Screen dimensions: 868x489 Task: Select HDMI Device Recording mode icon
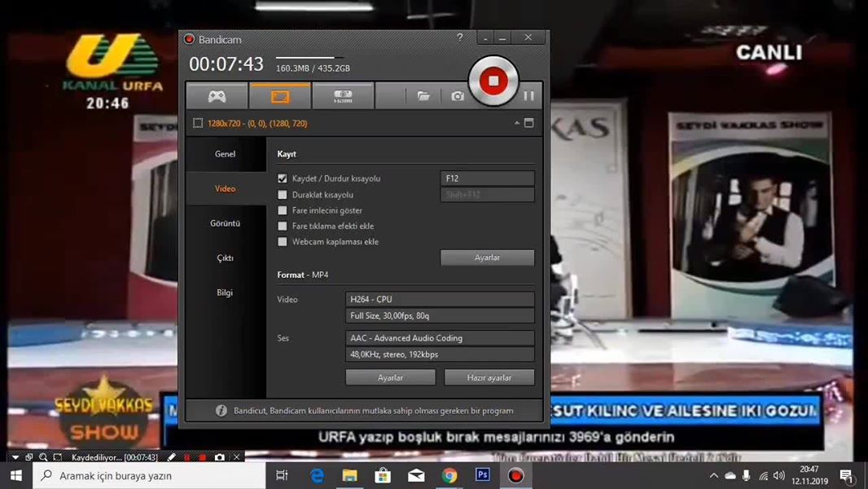tap(344, 96)
